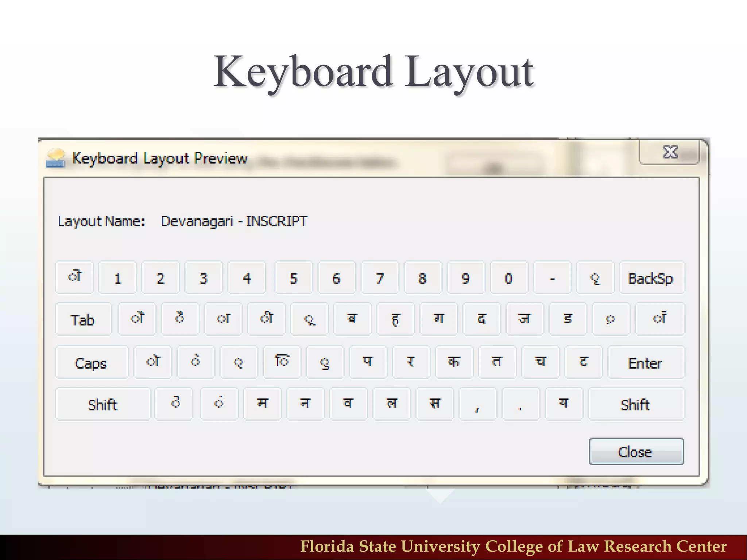Click the comma key
The height and width of the screenshot is (560, 747).
[x=477, y=404]
